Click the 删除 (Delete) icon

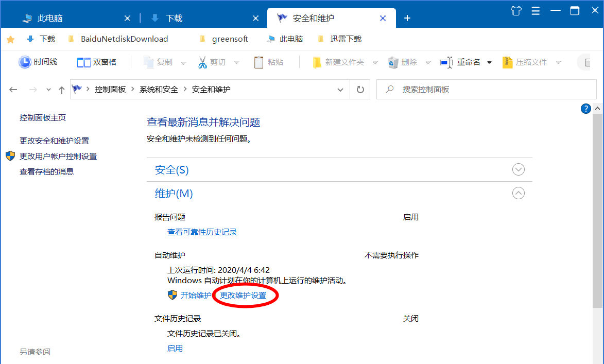pyautogui.click(x=392, y=62)
